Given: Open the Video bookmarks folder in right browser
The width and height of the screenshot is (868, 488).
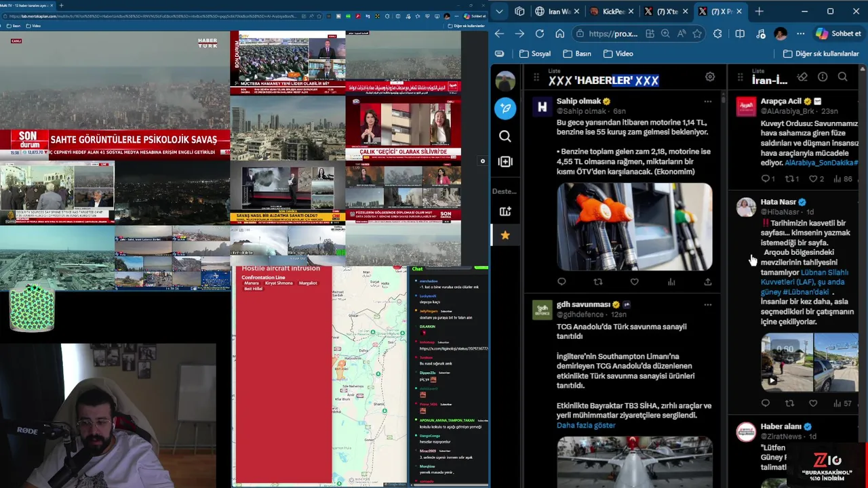Looking at the screenshot, I should pyautogui.click(x=618, y=54).
